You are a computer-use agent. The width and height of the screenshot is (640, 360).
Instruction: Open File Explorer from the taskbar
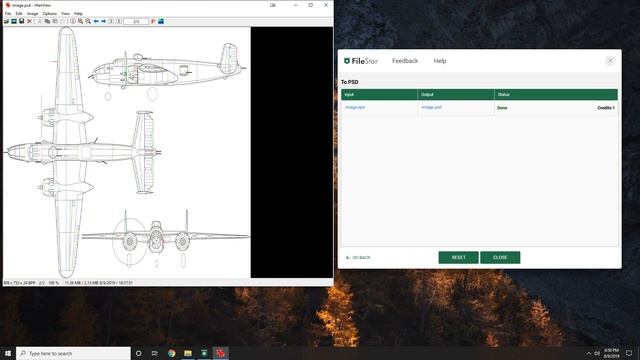tap(188, 353)
